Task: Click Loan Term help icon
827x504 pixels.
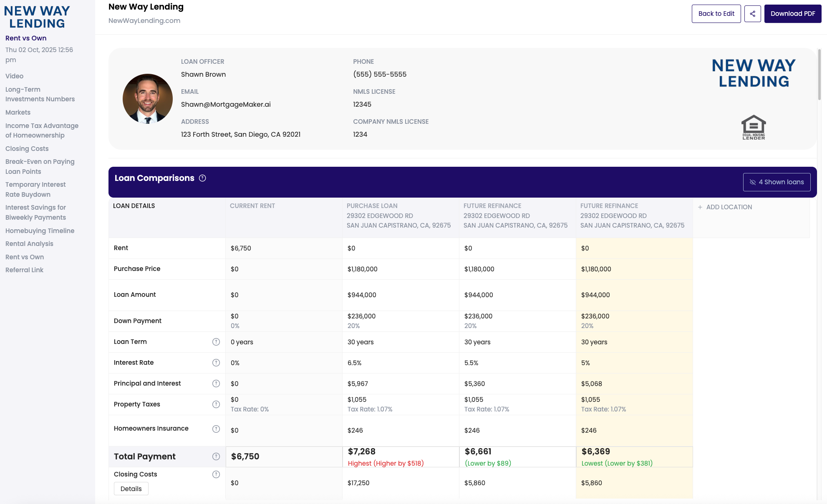Action: 216,342
